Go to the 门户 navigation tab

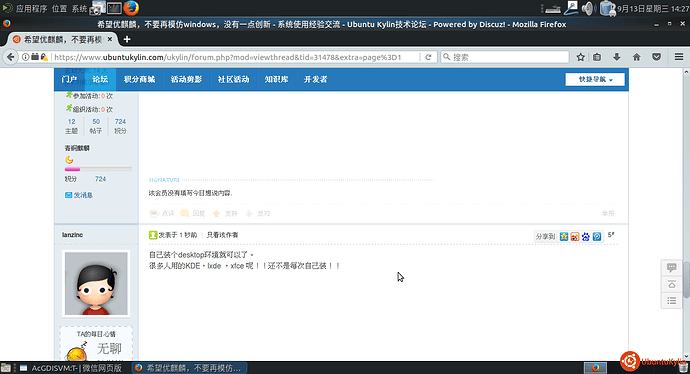coord(69,79)
